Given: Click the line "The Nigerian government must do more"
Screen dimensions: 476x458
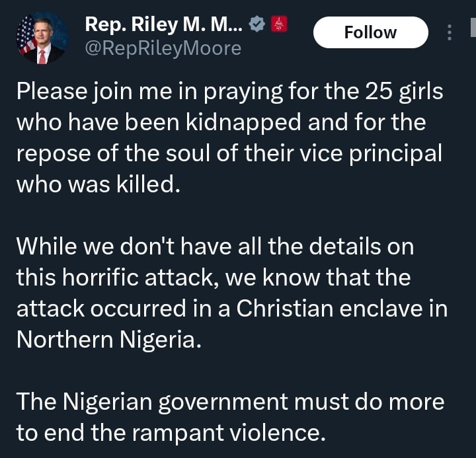Looking at the screenshot, I should [x=229, y=401].
